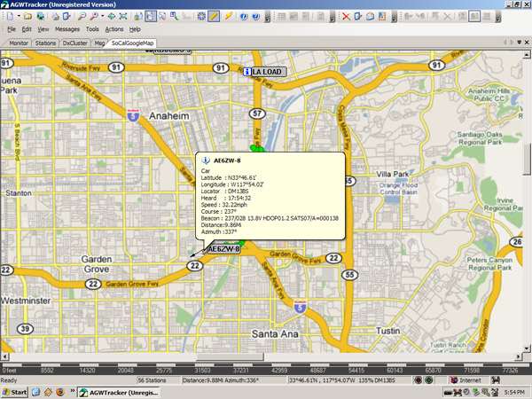Switch to the DxCluster tab
The width and height of the screenshot is (532, 399).
click(x=75, y=43)
